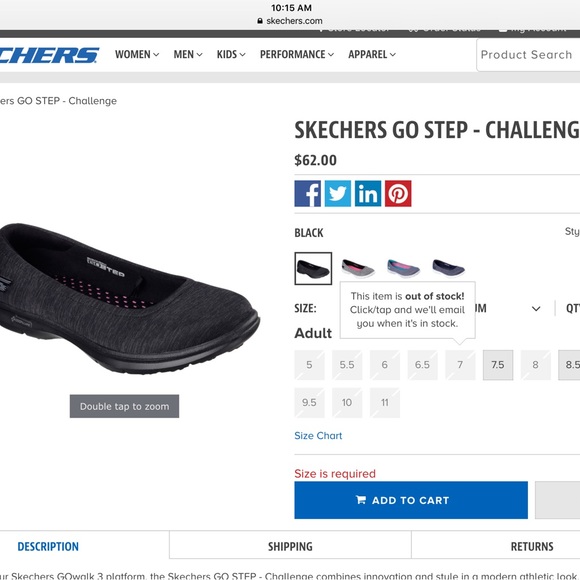Pick the blue and pink shoe thumbnail
Image resolution: width=580 pixels, height=580 pixels.
click(403, 269)
